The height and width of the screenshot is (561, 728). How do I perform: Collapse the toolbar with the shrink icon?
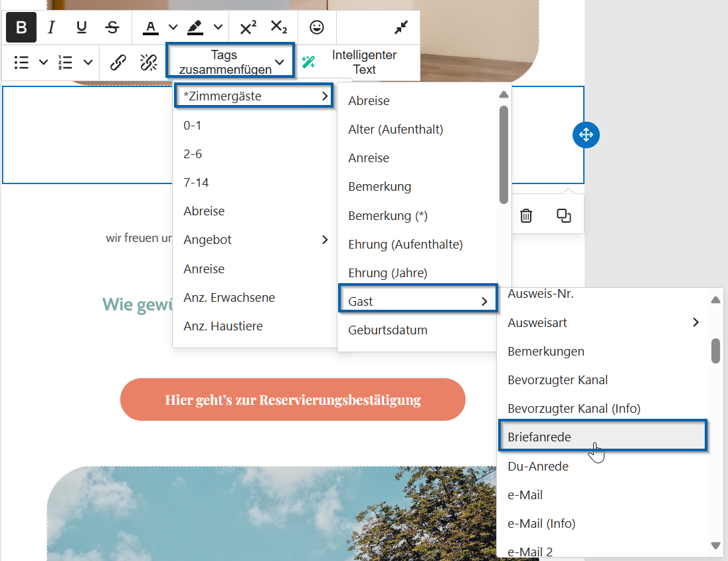click(401, 27)
